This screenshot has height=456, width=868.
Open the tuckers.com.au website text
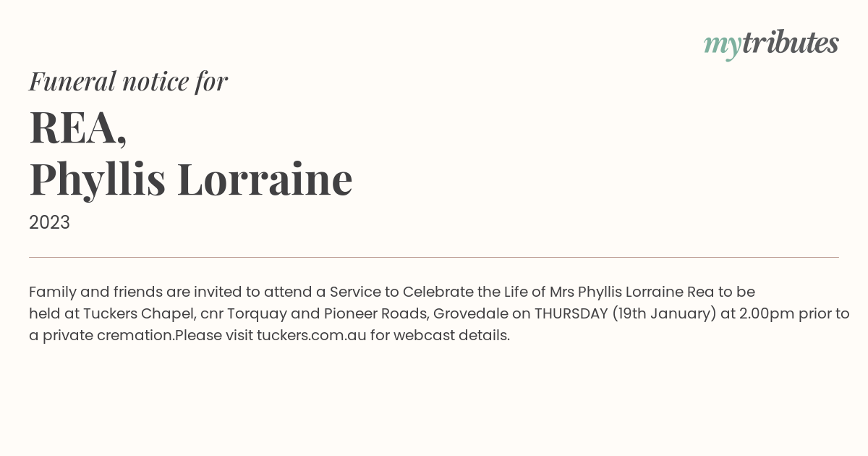312,336
